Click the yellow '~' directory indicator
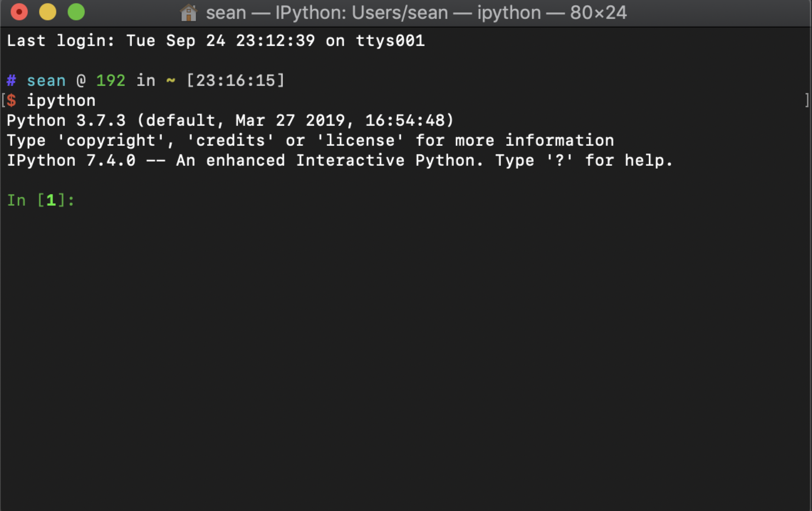Screen dimensions: 812x511 [171, 81]
